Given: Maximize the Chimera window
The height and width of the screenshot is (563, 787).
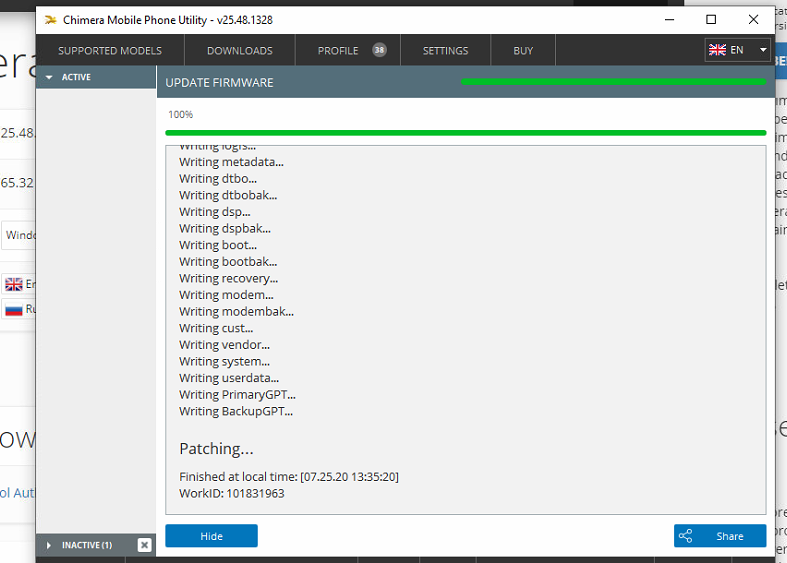Looking at the screenshot, I should coord(711,20).
